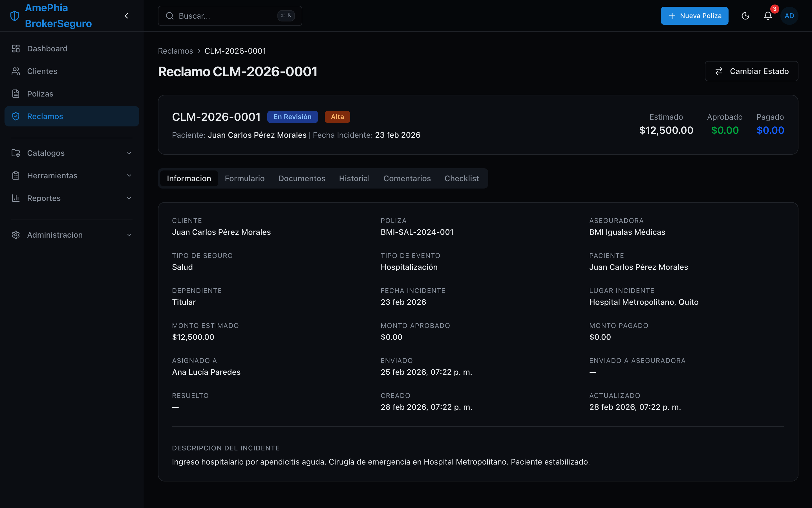812x508 pixels.
Task: Click the aseguradora value BMI Igualas Médicas
Action: click(627, 232)
